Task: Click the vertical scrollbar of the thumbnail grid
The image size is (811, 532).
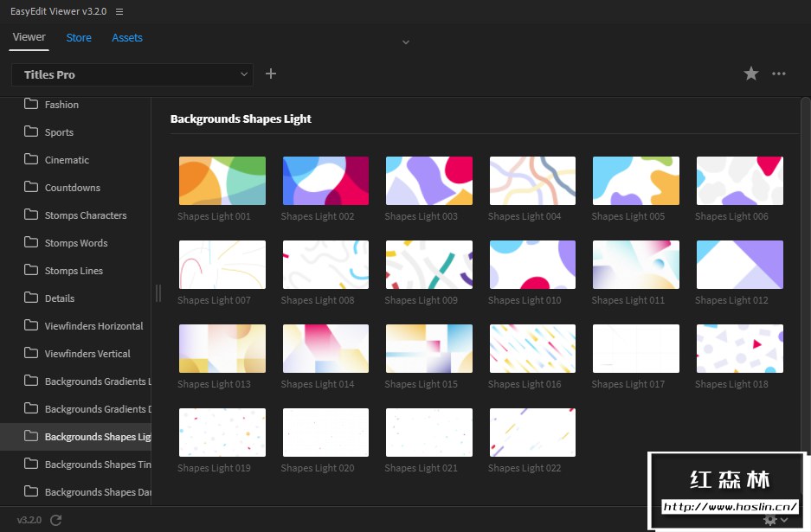Action: coord(805,274)
